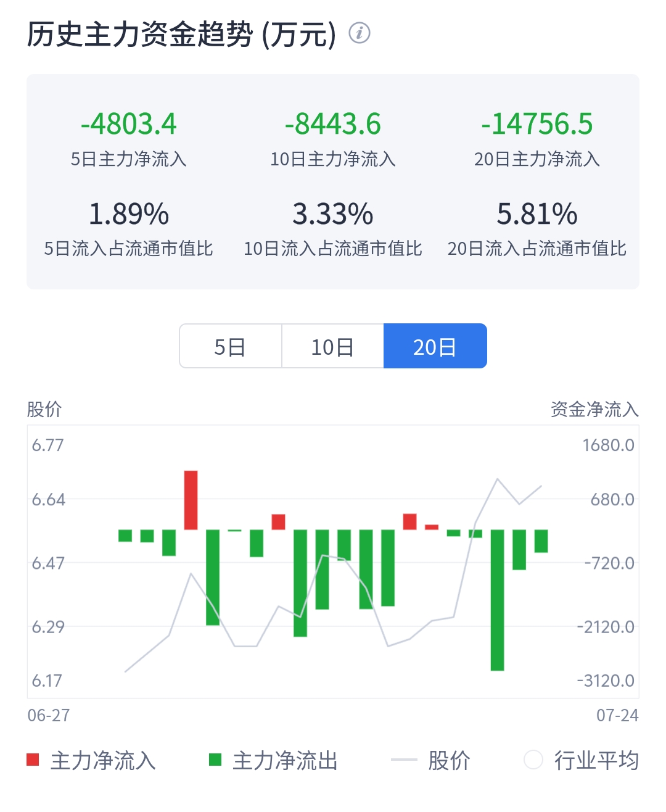Viewport: 666px width, 812px height.
Task: Click the 股价 axis title above the chart
Action: pos(44,409)
